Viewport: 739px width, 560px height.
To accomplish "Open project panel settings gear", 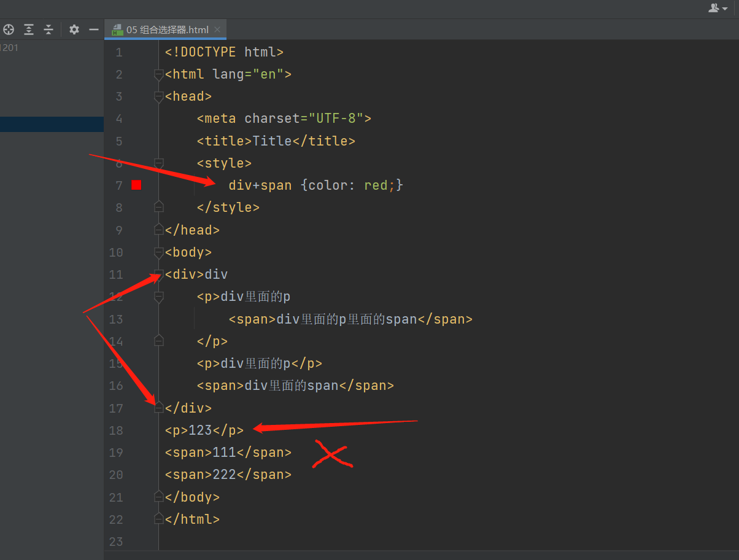I will point(74,29).
